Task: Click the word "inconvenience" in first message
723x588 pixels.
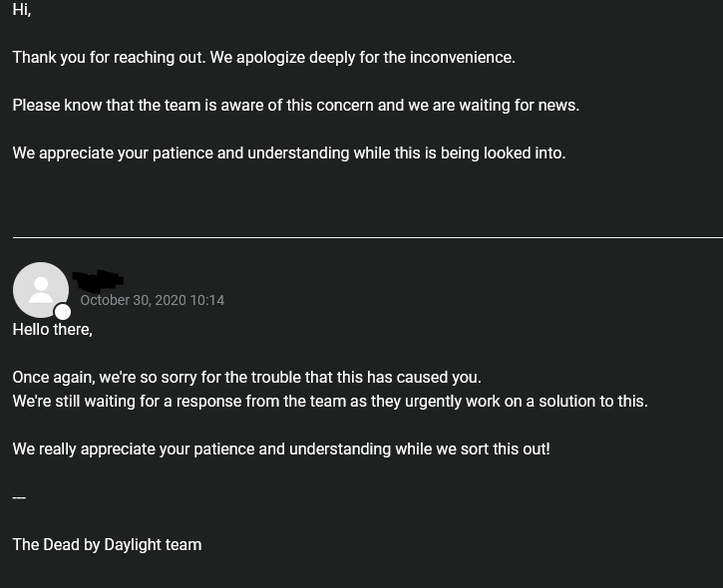Action: (463, 58)
